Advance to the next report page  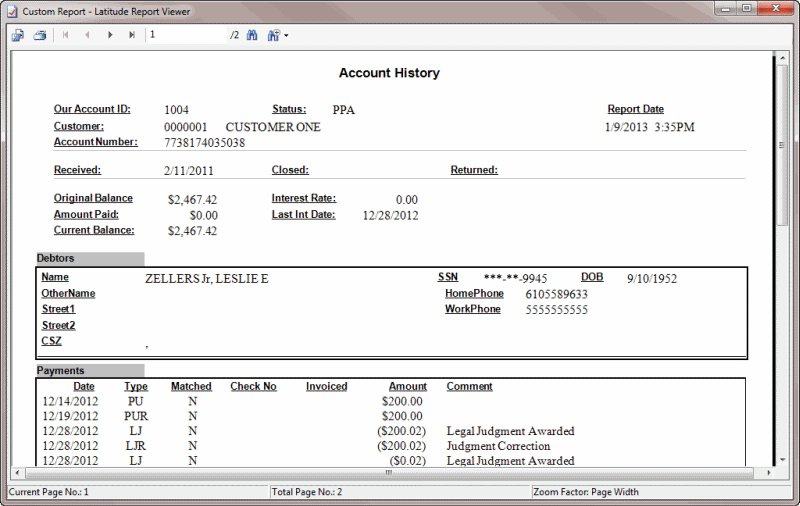pyautogui.click(x=110, y=35)
